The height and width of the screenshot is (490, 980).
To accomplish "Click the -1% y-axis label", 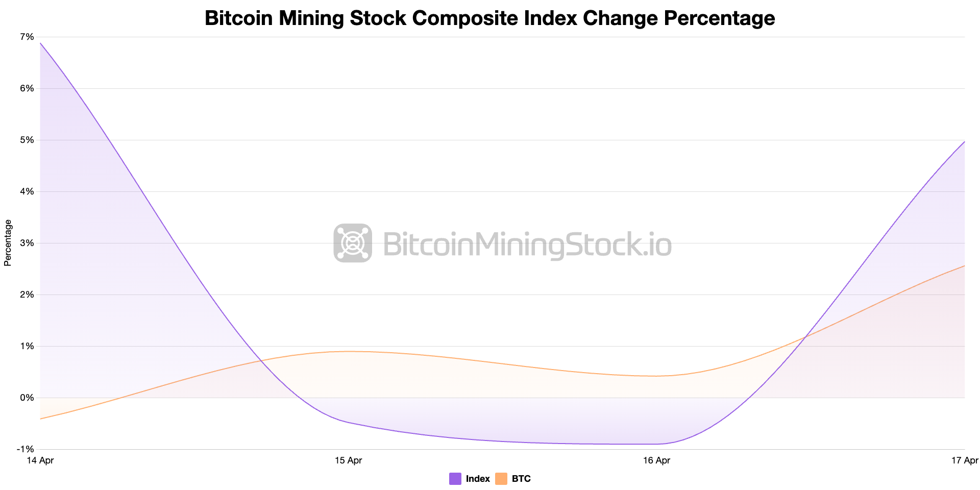I will click(x=26, y=449).
